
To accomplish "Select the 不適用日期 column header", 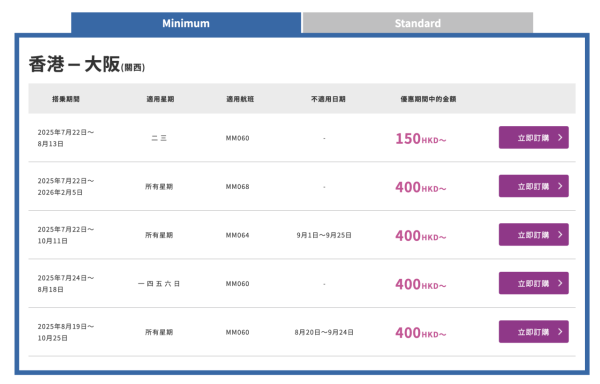I will click(x=328, y=99).
